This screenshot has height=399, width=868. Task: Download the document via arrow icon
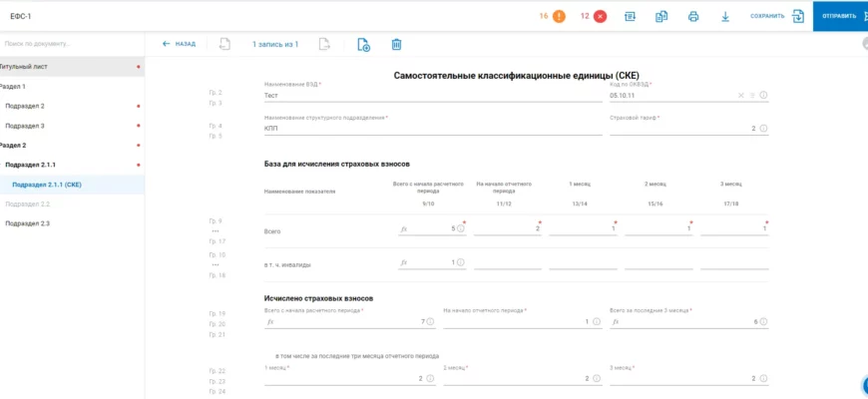(x=725, y=17)
